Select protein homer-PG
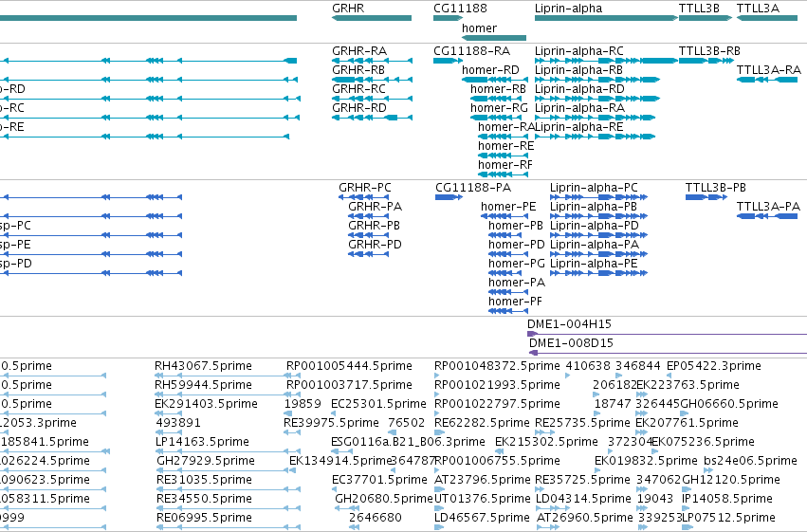The height and width of the screenshot is (532, 807). tap(516, 264)
